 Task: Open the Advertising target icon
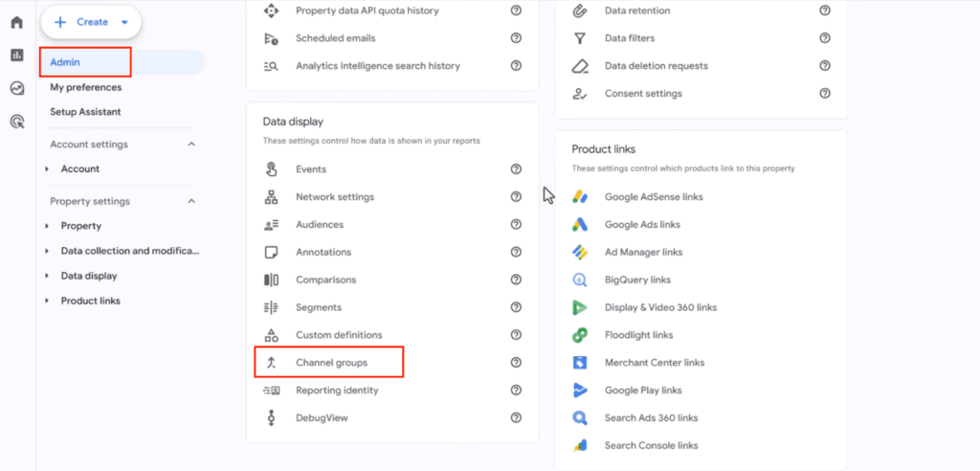coord(16,122)
